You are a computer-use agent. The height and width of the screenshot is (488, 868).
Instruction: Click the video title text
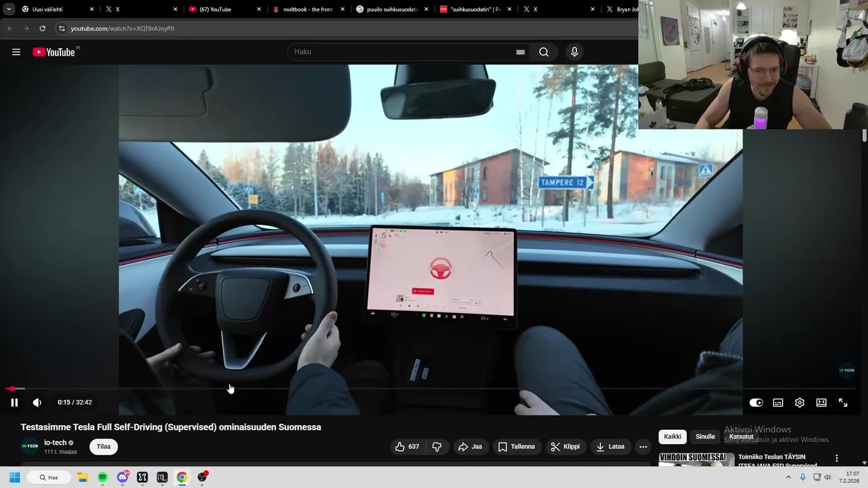click(171, 427)
